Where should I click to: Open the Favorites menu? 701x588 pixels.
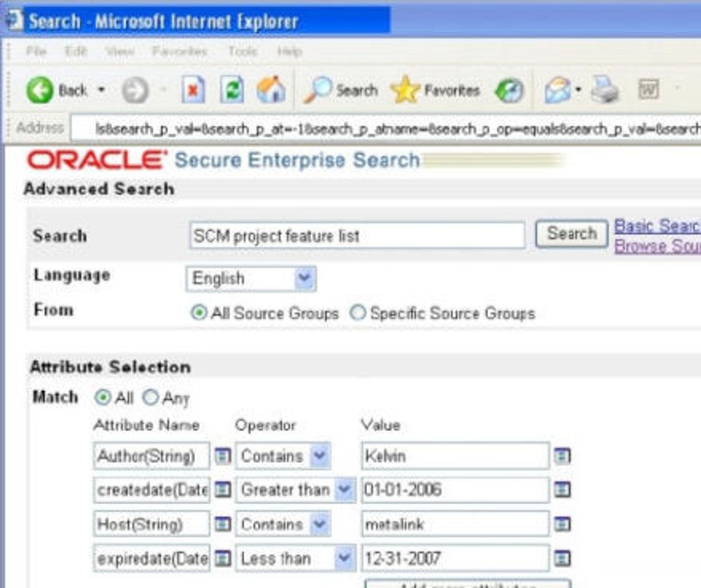point(180,52)
